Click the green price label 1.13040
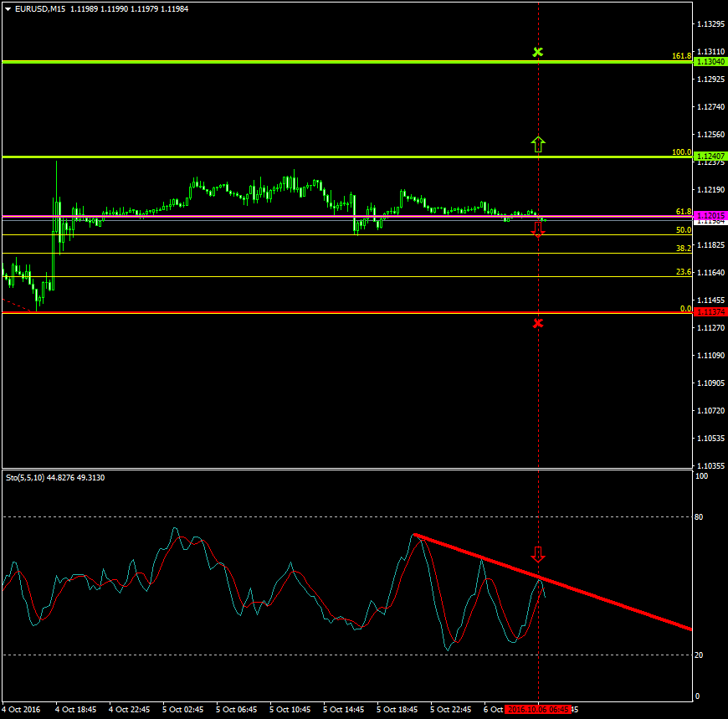This screenshot has width=728, height=719. click(x=710, y=61)
